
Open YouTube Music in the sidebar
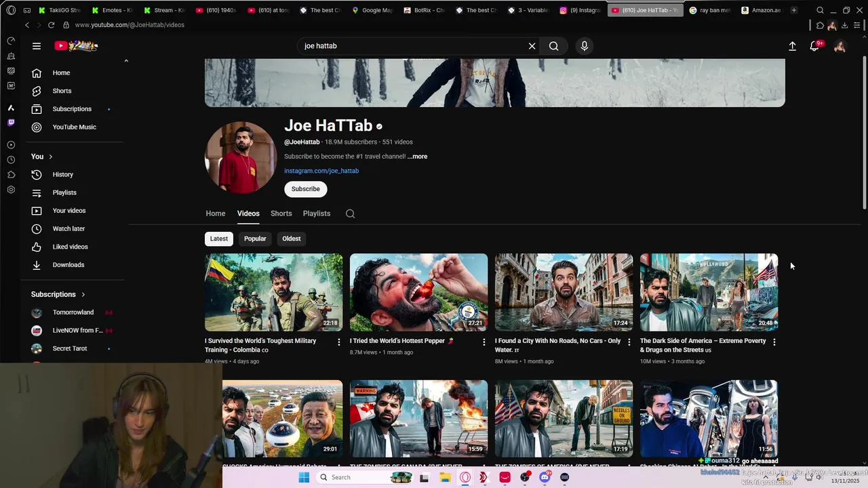point(75,127)
